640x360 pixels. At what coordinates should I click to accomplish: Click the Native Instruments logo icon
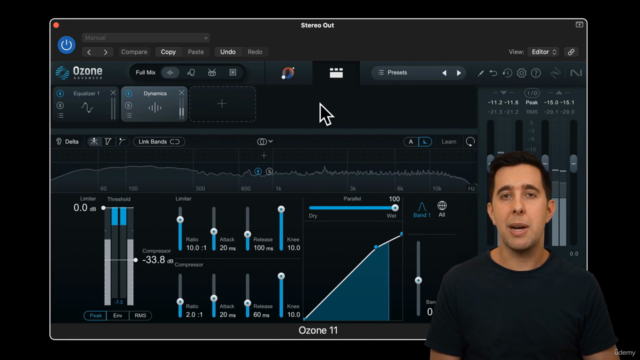pos(576,73)
